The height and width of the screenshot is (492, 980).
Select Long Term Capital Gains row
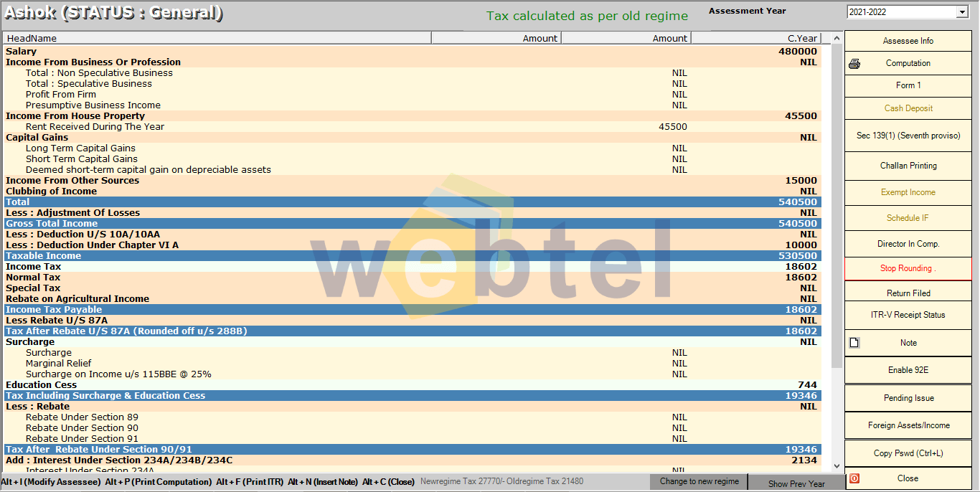(413, 148)
